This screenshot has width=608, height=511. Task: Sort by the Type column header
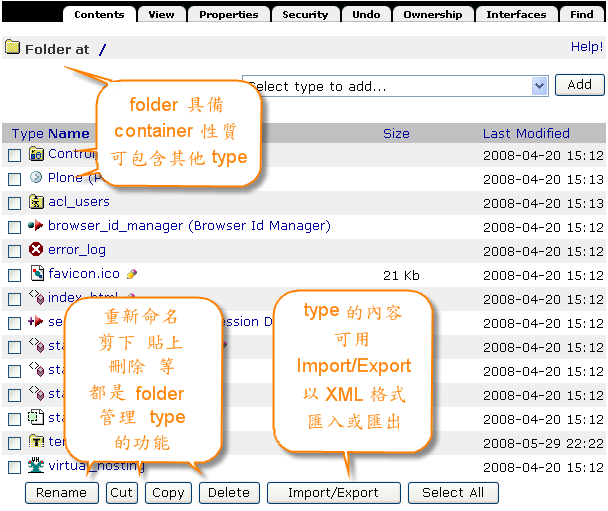(27, 134)
